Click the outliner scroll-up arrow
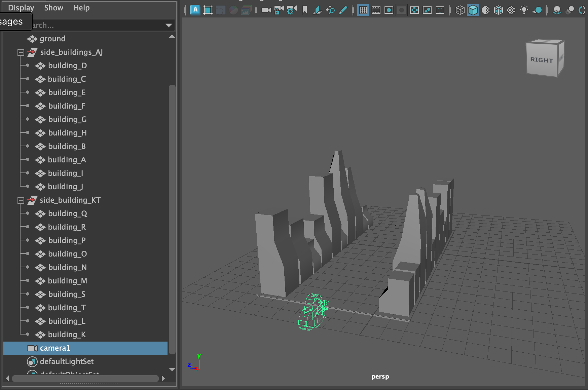 click(x=172, y=36)
